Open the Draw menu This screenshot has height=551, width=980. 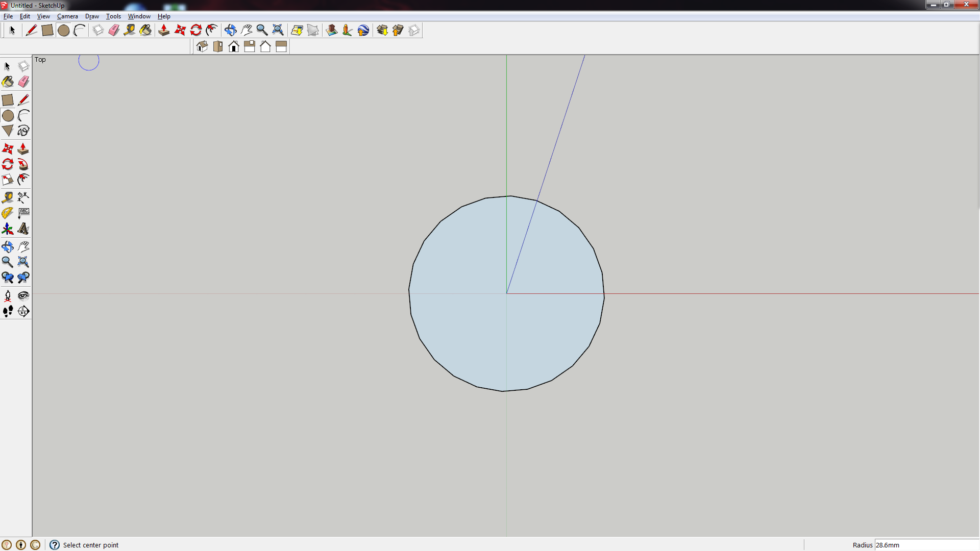[x=92, y=16]
